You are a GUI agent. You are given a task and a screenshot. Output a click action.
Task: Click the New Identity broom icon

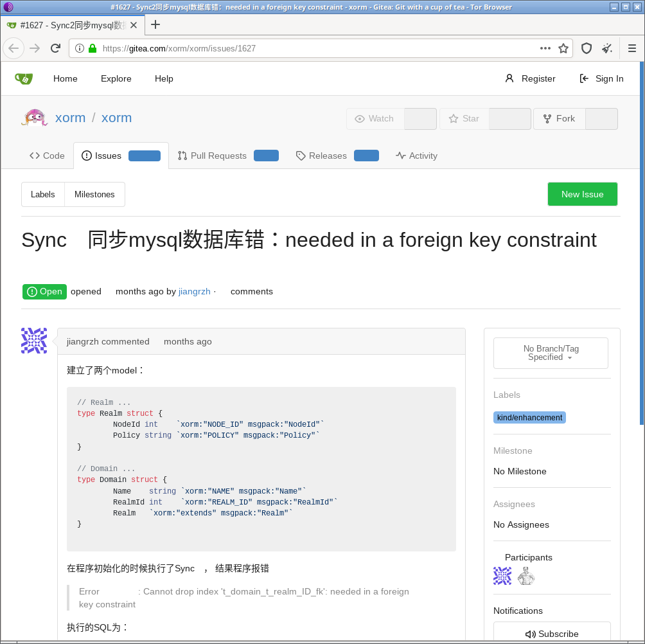[x=606, y=48]
